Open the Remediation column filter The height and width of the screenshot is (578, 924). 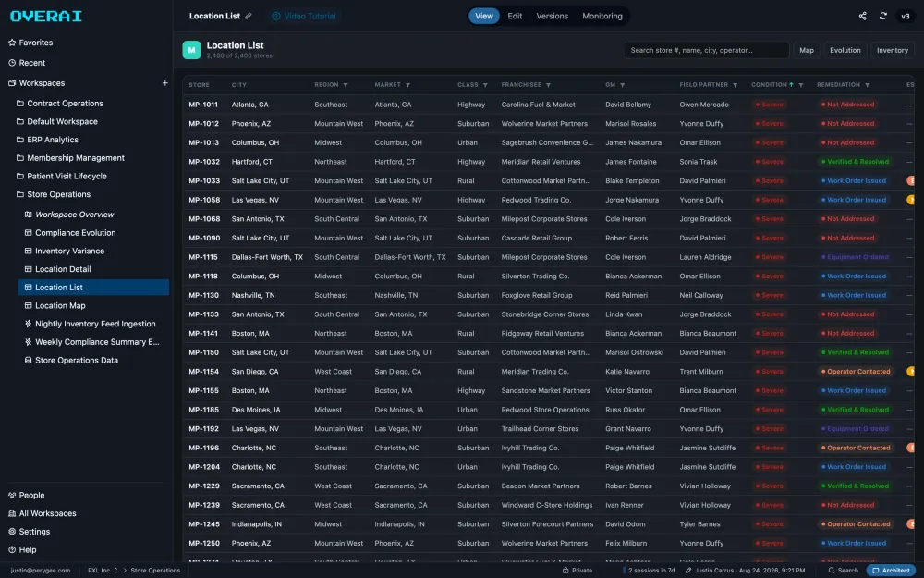click(867, 85)
